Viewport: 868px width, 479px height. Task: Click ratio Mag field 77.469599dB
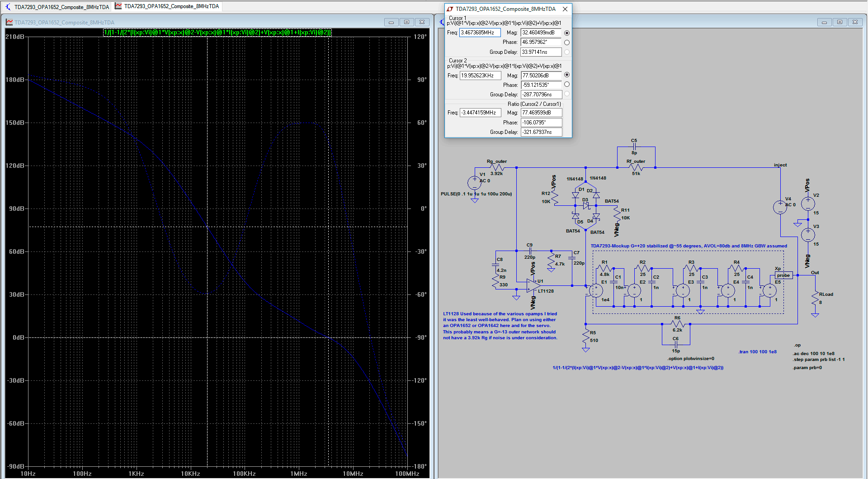point(541,113)
